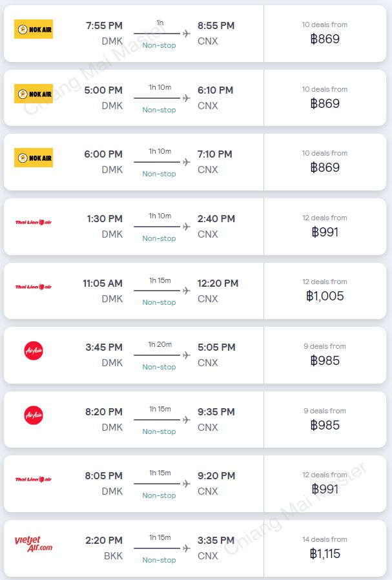
Task: Click Non-stop label on the 11:05 AM flight
Action: point(159,302)
